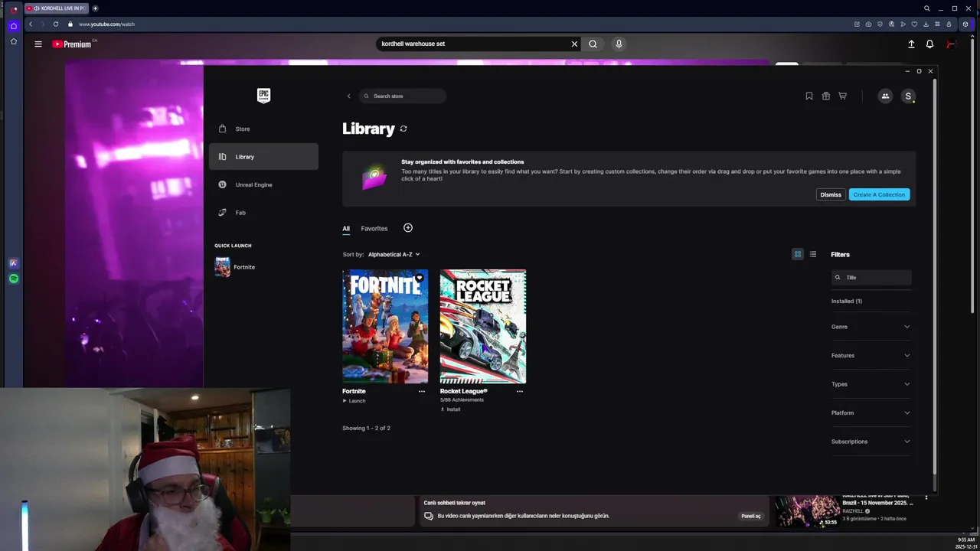Open the Opera sidebar home button

click(13, 26)
